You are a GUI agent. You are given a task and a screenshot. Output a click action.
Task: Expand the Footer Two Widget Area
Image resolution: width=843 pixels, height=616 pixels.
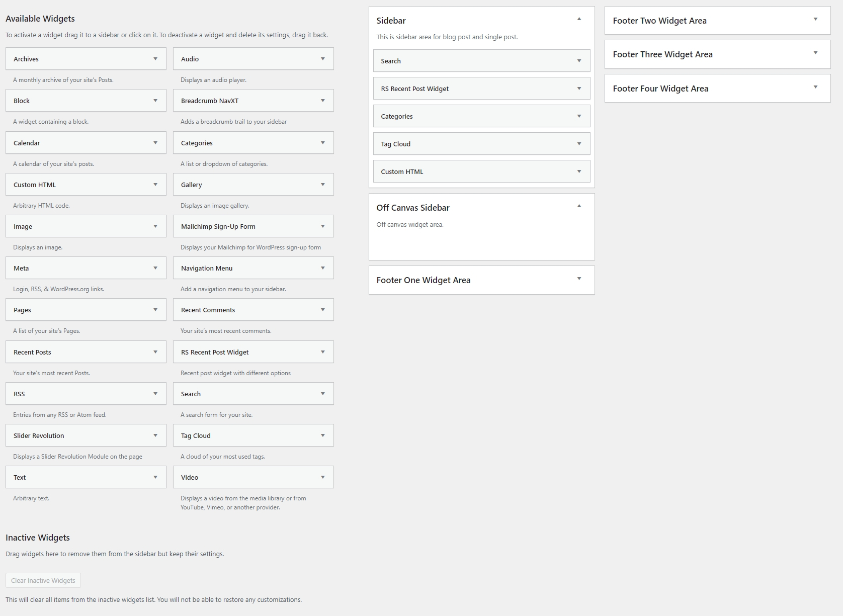tap(815, 19)
